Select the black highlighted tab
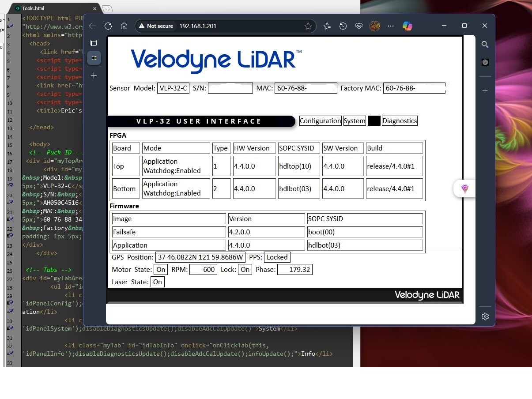Image resolution: width=532 pixels, height=399 pixels. [374, 120]
